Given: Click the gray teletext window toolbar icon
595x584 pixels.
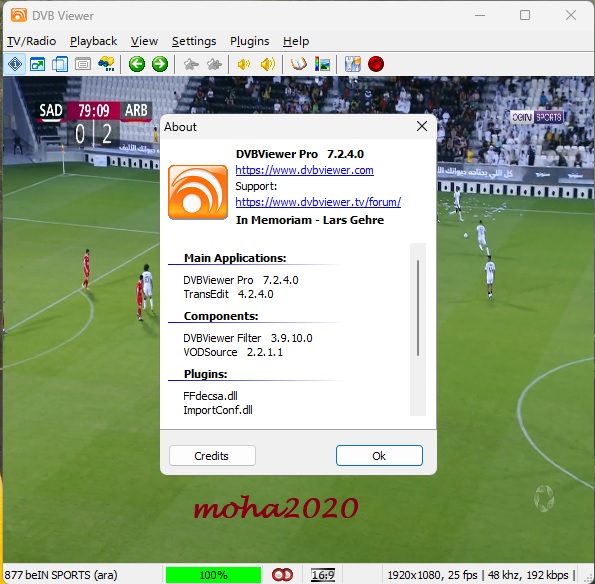Looking at the screenshot, I should [x=83, y=64].
